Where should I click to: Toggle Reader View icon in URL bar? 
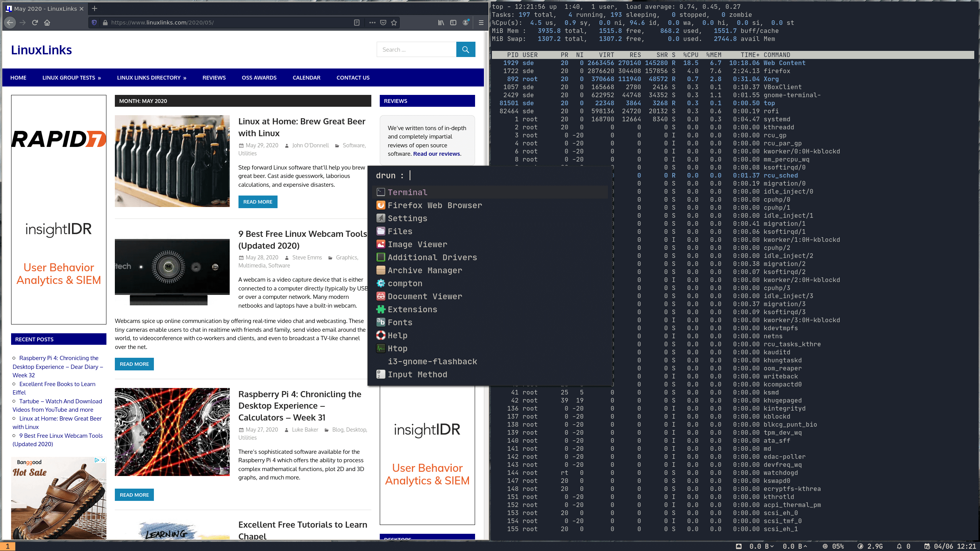tap(357, 23)
